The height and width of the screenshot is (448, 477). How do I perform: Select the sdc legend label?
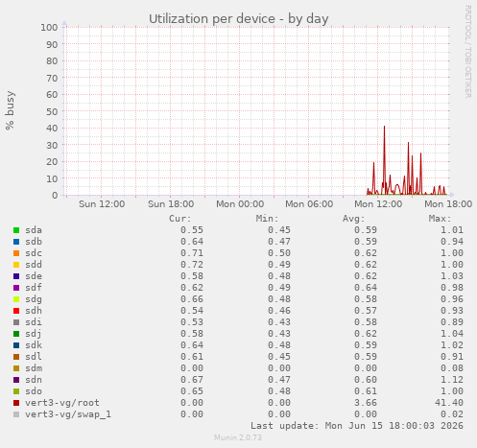pos(34,253)
